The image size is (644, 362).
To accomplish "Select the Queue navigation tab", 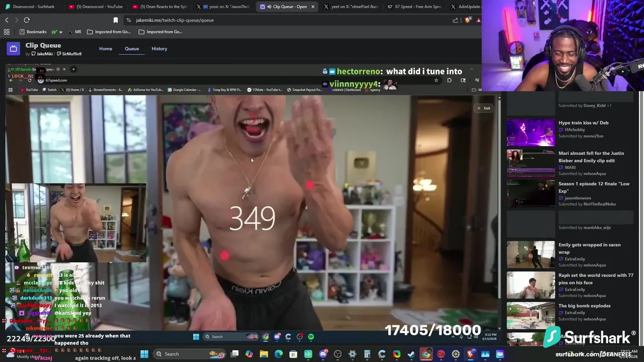I will (132, 49).
